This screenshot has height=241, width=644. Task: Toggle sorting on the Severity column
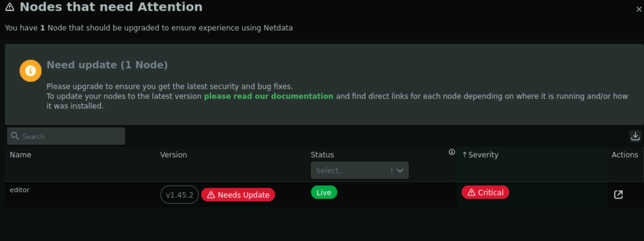coord(483,155)
